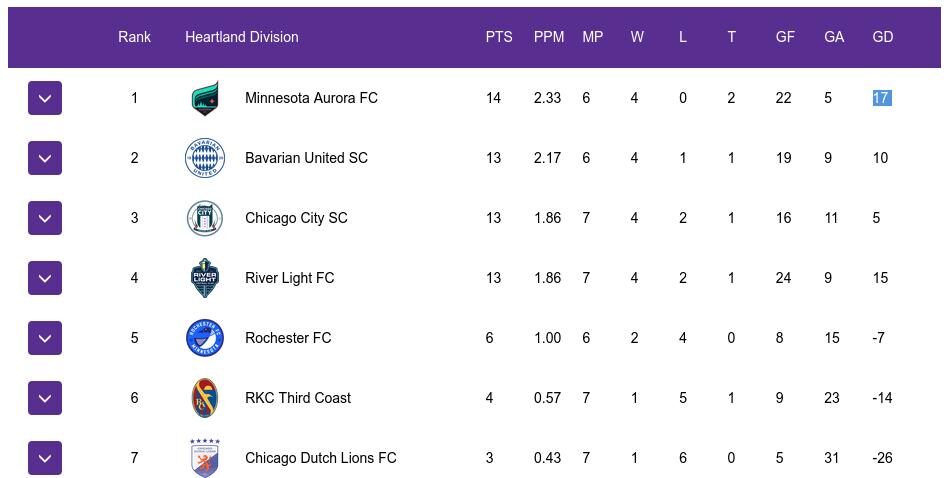
Task: Click the highlighted goal difference value 17
Action: [x=881, y=98]
